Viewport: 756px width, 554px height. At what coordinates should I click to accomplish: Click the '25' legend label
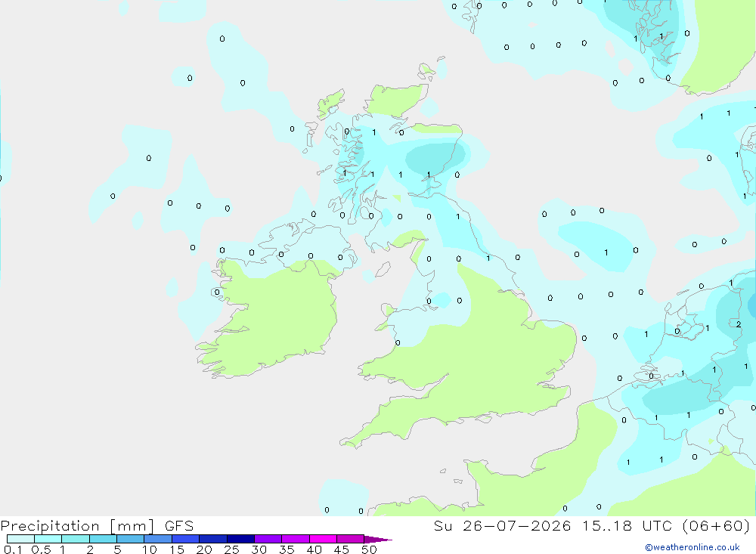click(x=232, y=549)
